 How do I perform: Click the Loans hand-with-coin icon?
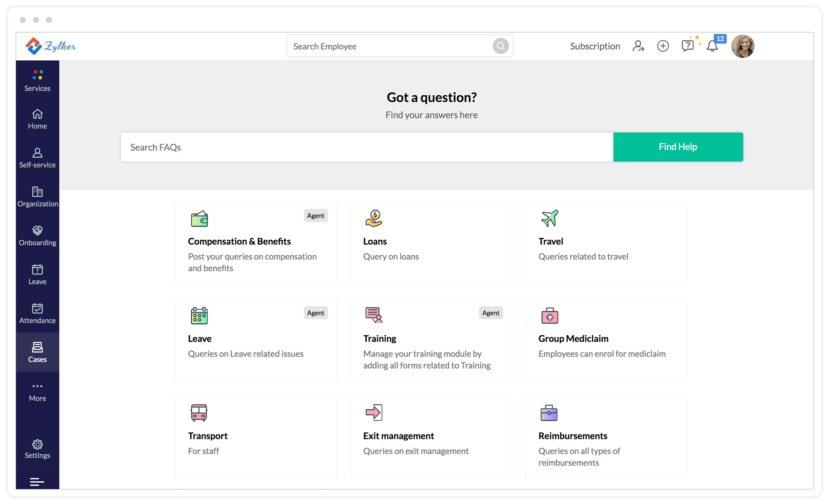coord(374,218)
